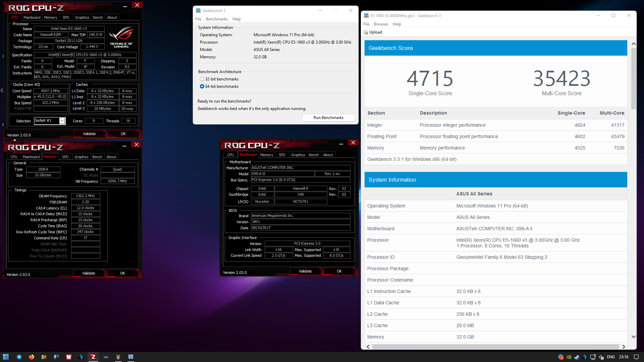This screenshot has width=644, height=362.
Task: Click the E5 1660 V3 results window title icon
Action: tap(366, 16)
